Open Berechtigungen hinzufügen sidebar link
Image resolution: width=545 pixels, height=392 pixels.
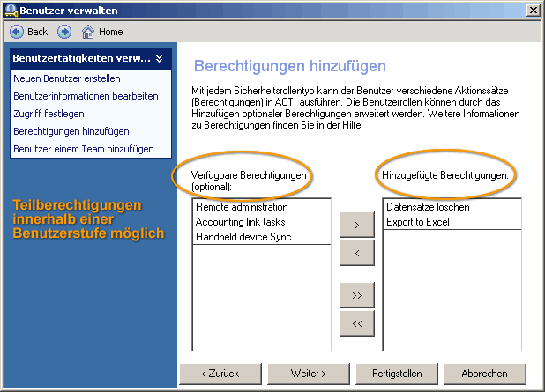click(71, 131)
